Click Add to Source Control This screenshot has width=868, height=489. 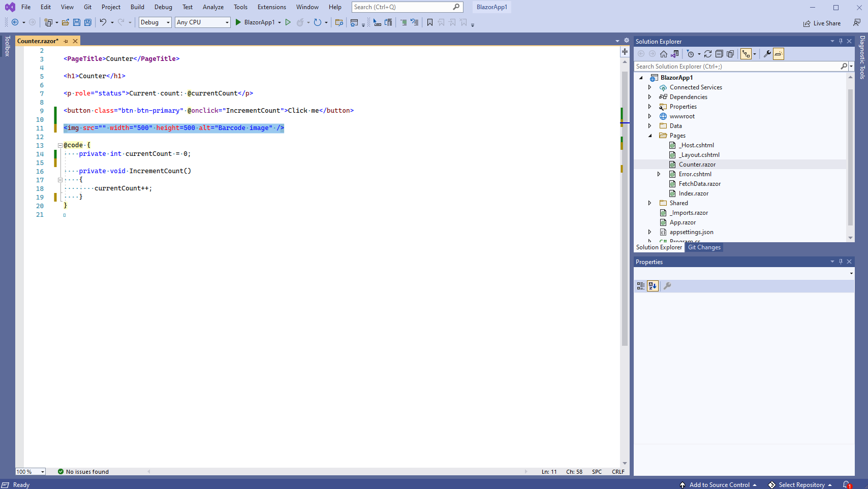tap(719, 485)
